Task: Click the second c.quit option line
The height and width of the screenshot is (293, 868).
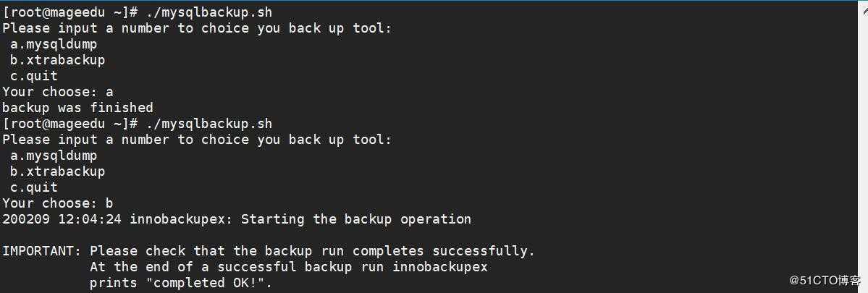Action: (x=34, y=187)
